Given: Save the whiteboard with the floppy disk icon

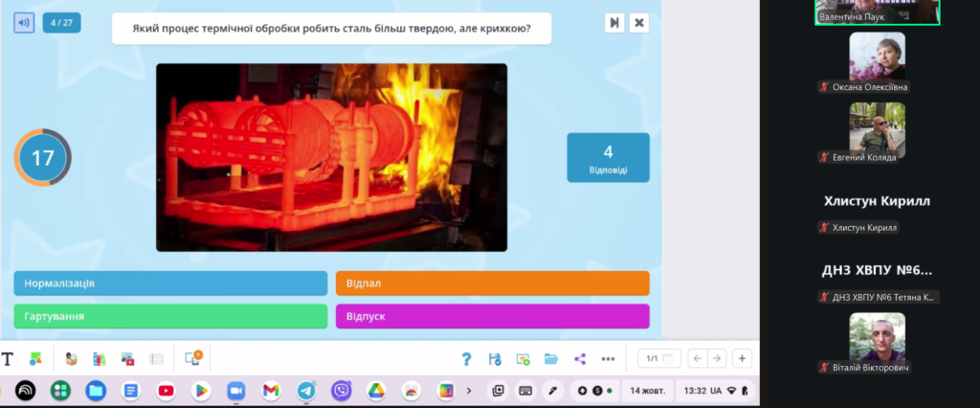Looking at the screenshot, I should pos(495,359).
